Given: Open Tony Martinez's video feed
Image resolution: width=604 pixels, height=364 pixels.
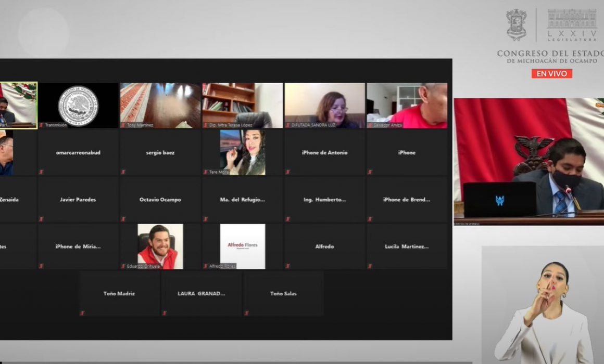Looking at the screenshot, I should 160,106.
